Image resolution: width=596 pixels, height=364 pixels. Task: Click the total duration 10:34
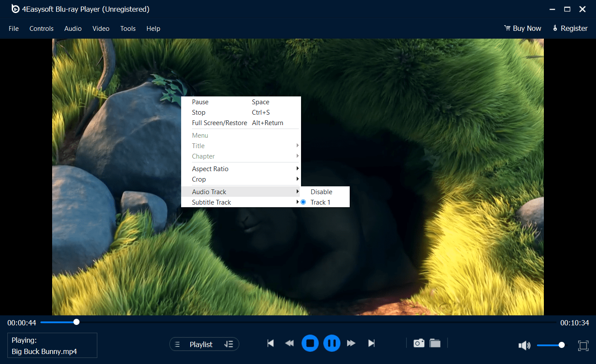pos(575,323)
